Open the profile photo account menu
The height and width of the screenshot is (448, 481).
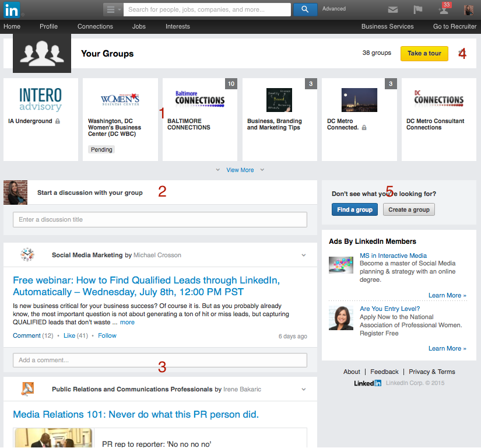tap(468, 10)
